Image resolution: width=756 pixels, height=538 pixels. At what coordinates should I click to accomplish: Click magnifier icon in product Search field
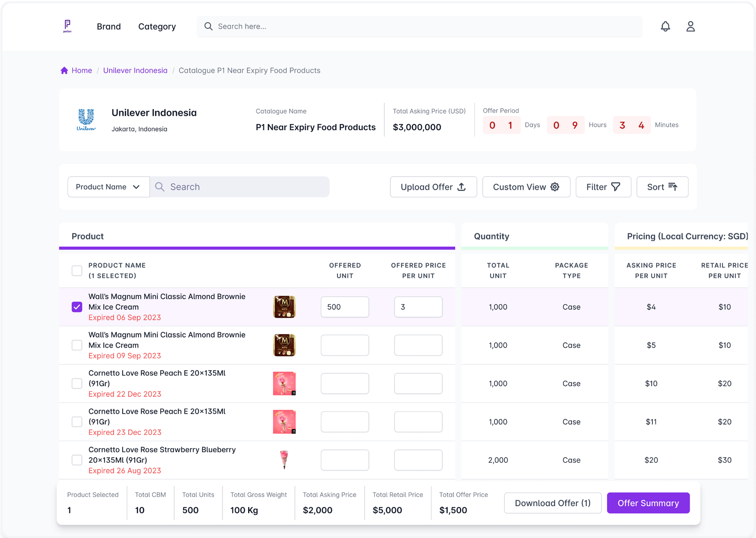tap(160, 187)
